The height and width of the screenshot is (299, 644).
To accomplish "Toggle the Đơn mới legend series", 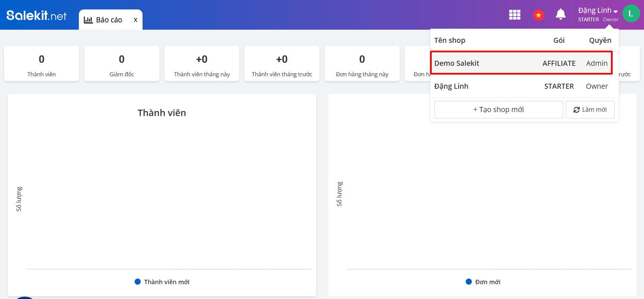I will coord(487,282).
